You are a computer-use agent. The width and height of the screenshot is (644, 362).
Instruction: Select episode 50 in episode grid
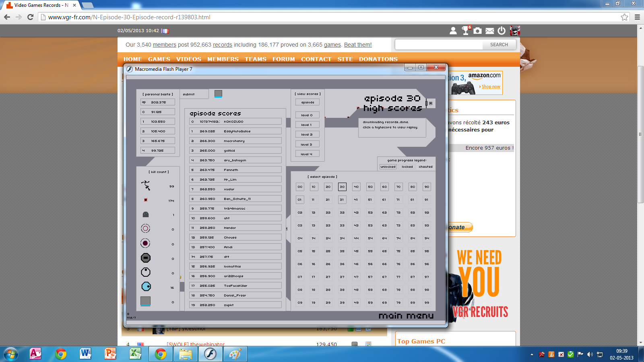point(370,187)
